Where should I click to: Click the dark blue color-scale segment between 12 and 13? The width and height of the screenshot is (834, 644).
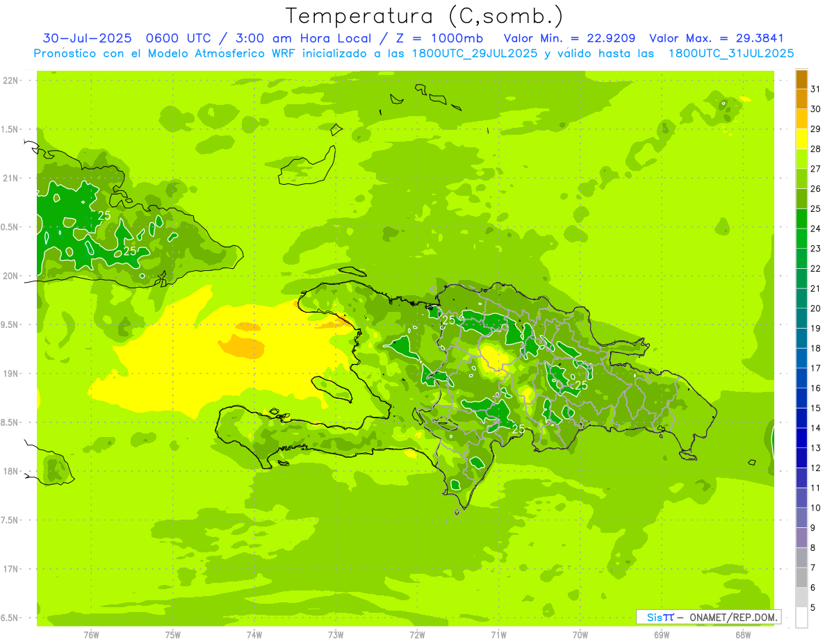tap(801, 458)
